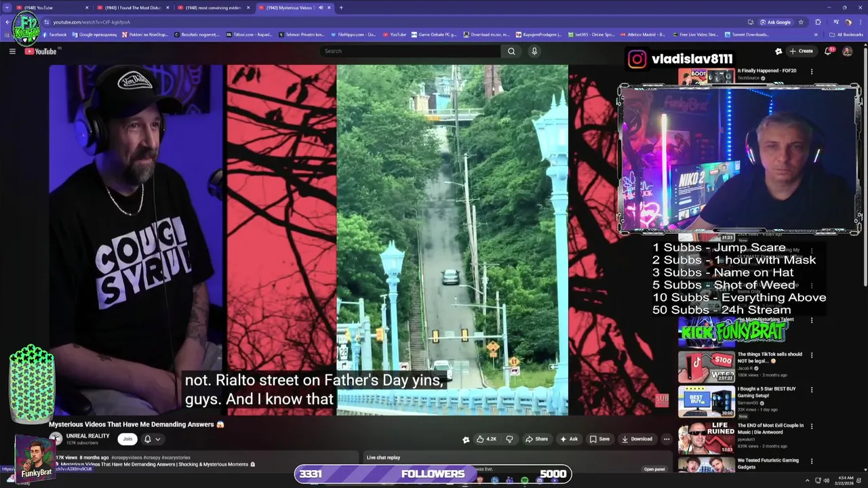868x488 pixels.
Task: Like the video with thumbs up
Action: click(x=486, y=439)
